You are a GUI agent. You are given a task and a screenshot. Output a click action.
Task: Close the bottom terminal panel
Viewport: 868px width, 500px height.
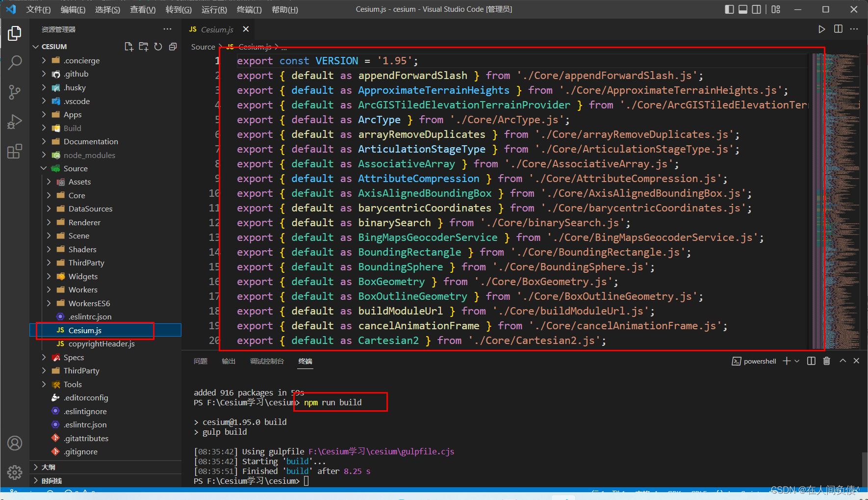click(x=856, y=361)
